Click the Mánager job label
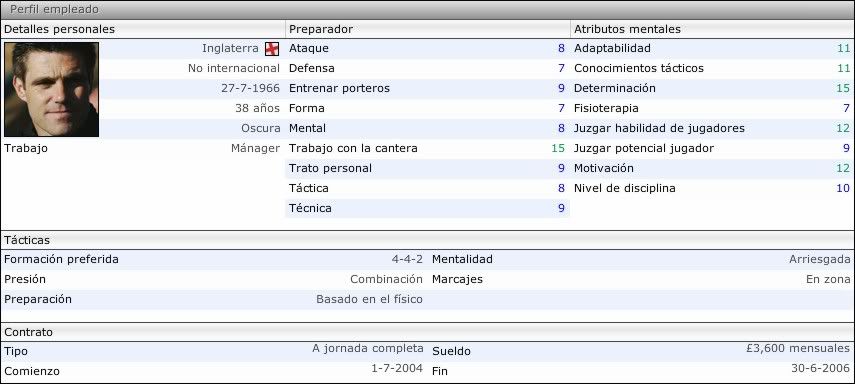Viewport: 855px width, 384px height. [255, 148]
